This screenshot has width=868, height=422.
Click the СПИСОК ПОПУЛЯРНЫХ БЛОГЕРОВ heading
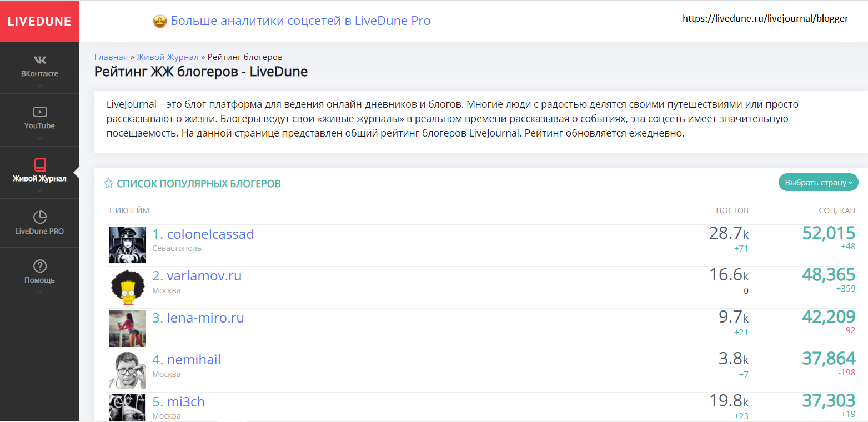tap(199, 183)
